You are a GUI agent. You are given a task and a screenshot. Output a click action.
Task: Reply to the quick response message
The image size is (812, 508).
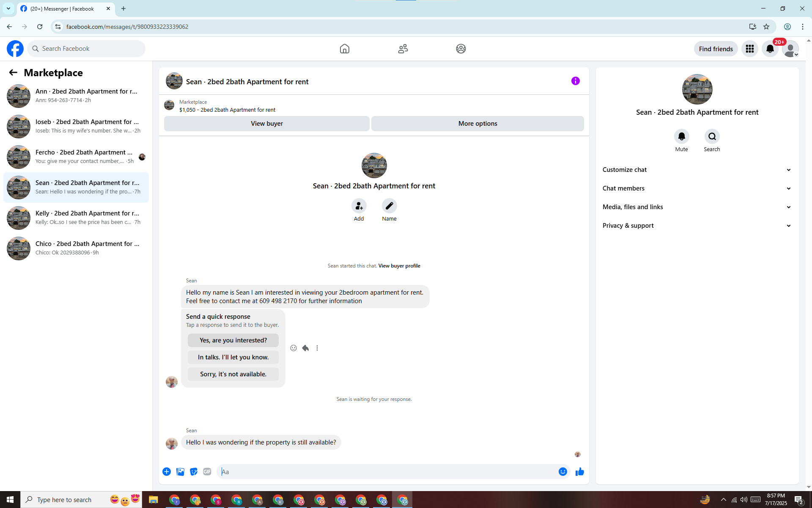(305, 348)
